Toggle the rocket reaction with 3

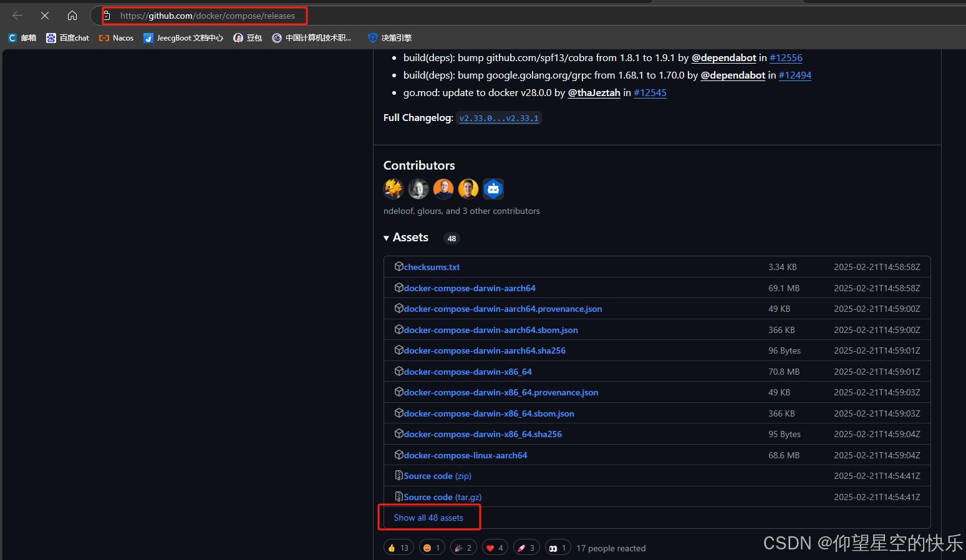coord(526,548)
